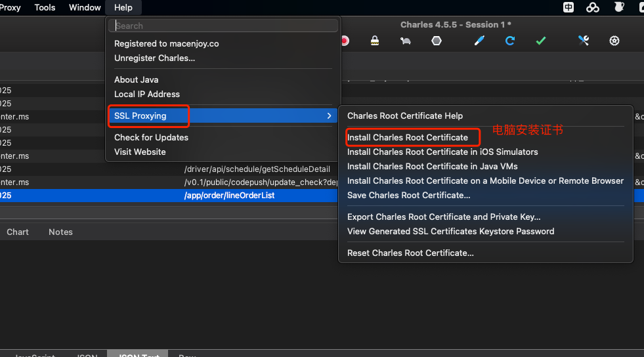
Task: Choose Unregister Charles...
Action: (154, 58)
